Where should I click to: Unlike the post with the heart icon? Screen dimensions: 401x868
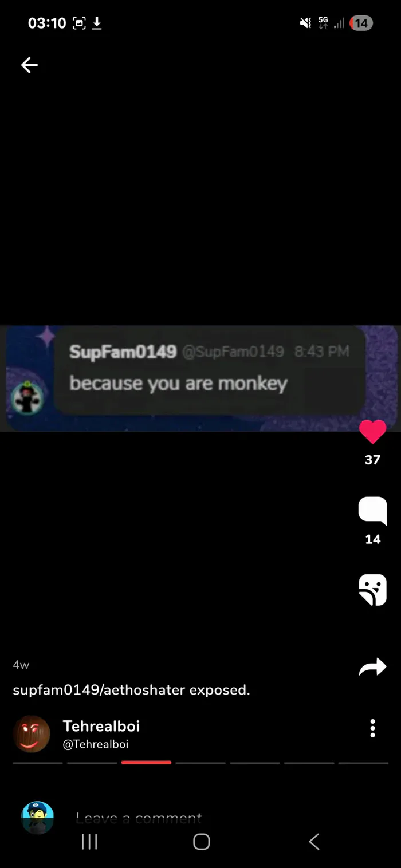[x=372, y=432]
